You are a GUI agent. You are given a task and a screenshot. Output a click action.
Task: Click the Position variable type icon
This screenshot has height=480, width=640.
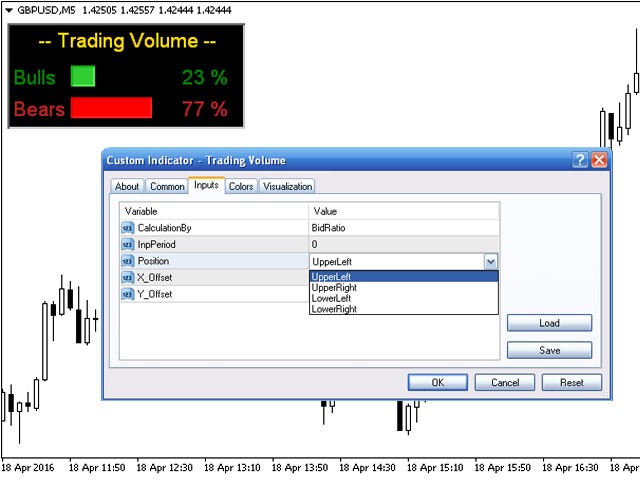(x=128, y=261)
